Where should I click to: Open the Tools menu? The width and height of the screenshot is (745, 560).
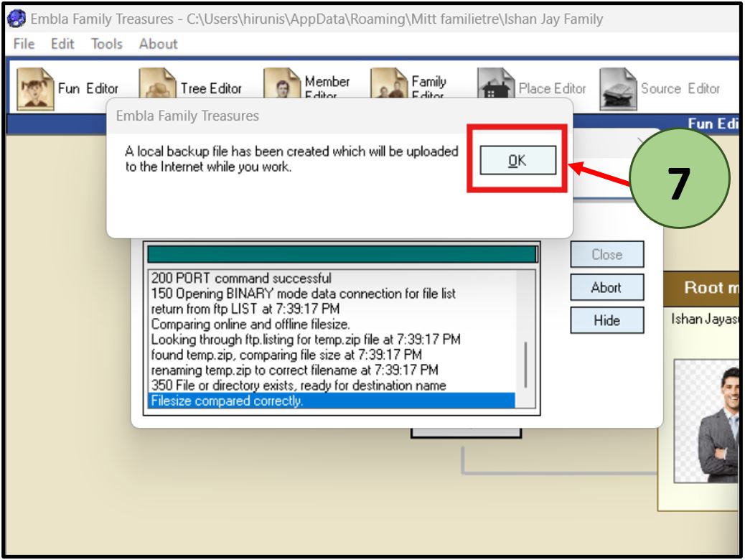coord(106,44)
